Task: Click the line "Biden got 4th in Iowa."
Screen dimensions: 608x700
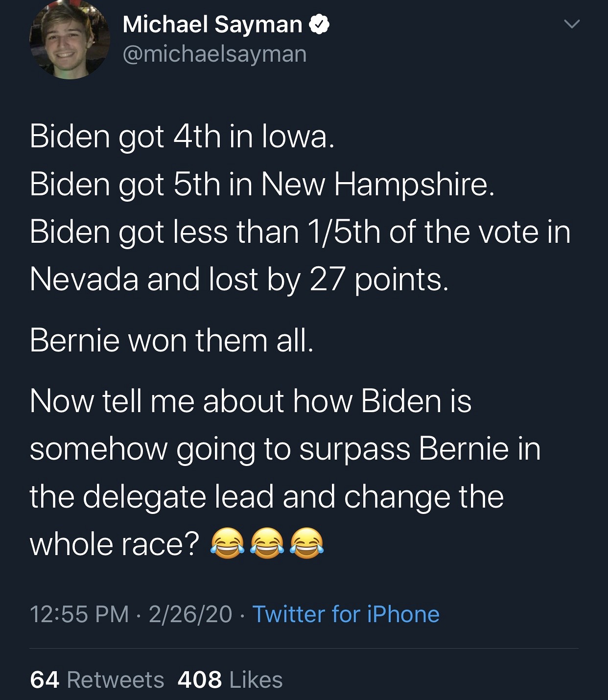Action: [182, 136]
